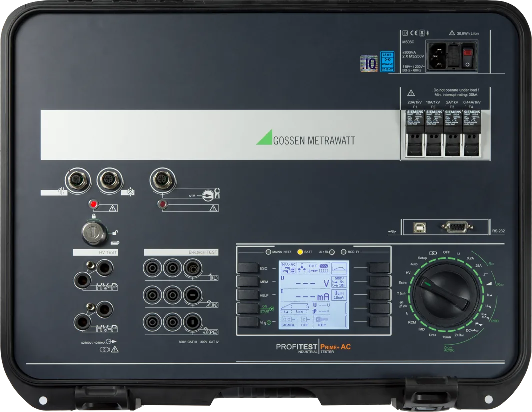532x412 pixels.
Task: Tap the BAT battery status on the LCD
Action: click(x=318, y=268)
